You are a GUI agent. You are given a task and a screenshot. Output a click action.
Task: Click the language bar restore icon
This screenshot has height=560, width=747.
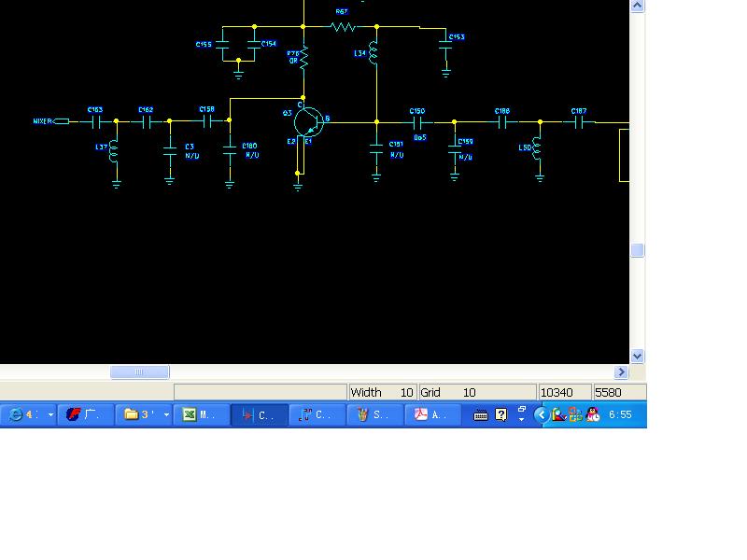point(522,409)
